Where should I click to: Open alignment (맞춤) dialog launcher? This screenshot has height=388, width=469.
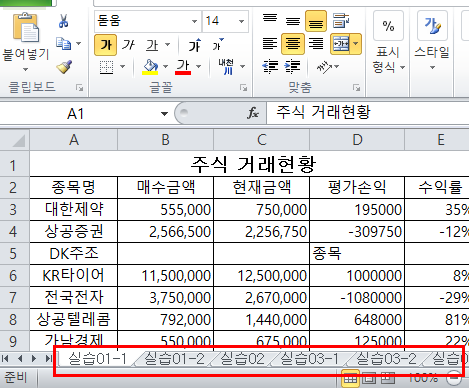point(357,88)
